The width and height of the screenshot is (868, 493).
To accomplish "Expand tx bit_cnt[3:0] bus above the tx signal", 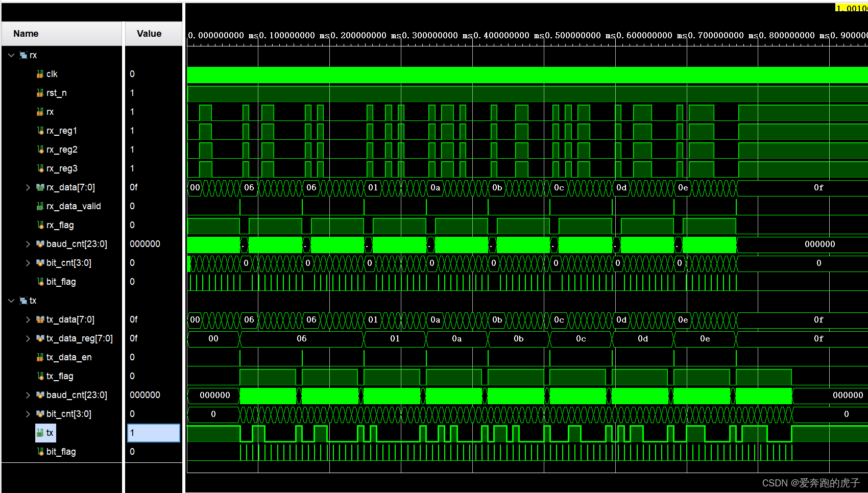I will 28,414.
